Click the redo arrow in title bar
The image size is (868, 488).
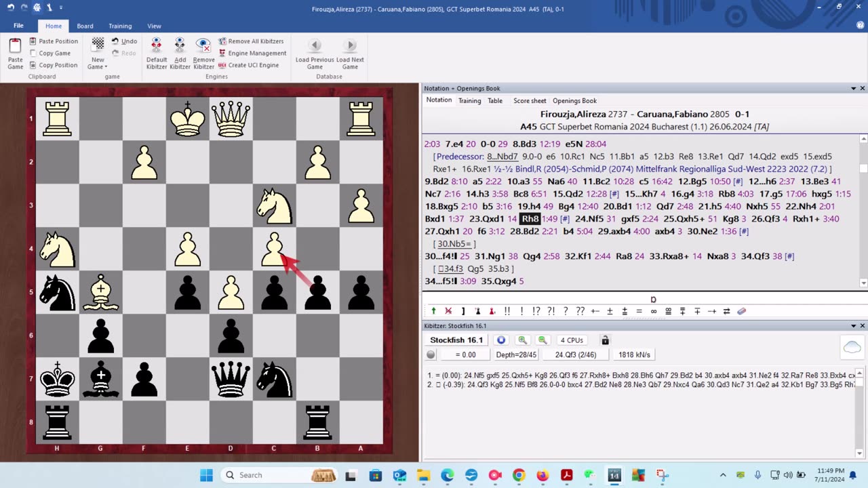point(24,7)
